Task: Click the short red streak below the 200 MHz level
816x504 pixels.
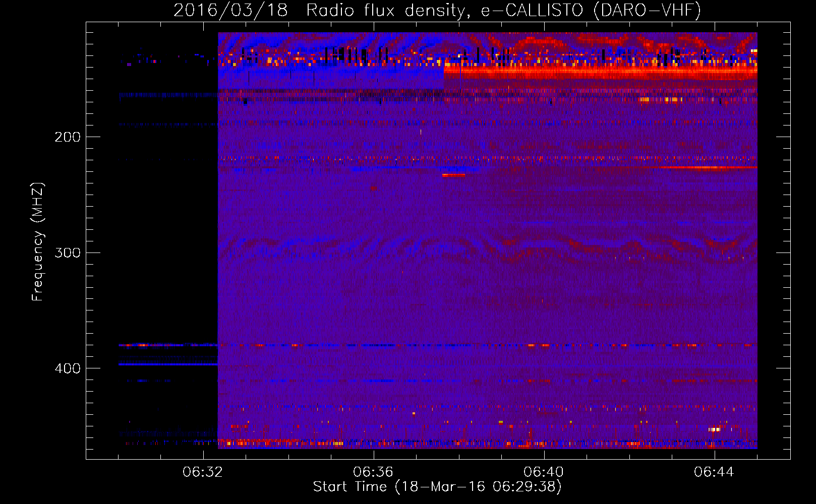Action: [453, 175]
